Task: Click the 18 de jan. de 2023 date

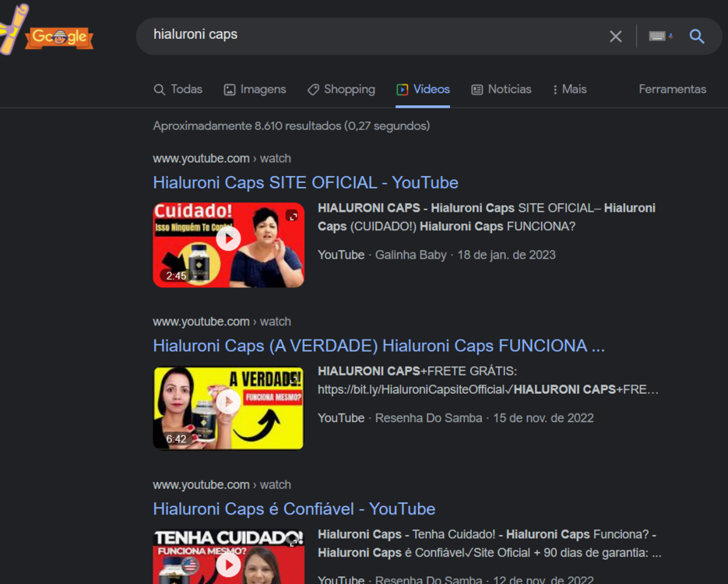Action: click(x=506, y=255)
